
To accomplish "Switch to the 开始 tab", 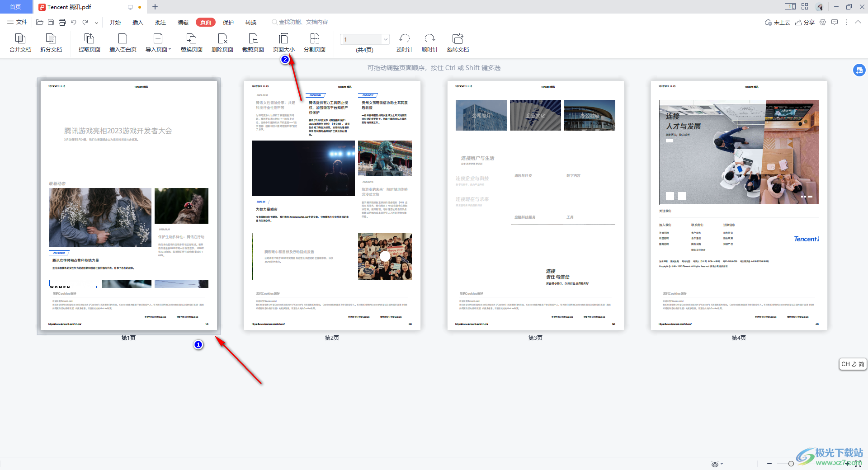I will coord(115,22).
